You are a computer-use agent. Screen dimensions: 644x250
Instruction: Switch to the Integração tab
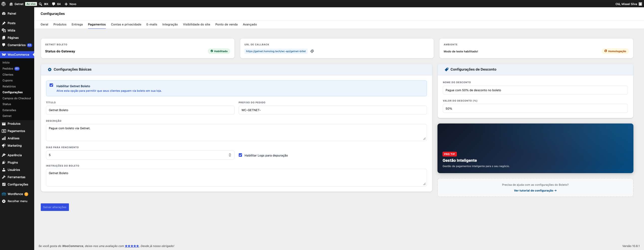(x=170, y=24)
